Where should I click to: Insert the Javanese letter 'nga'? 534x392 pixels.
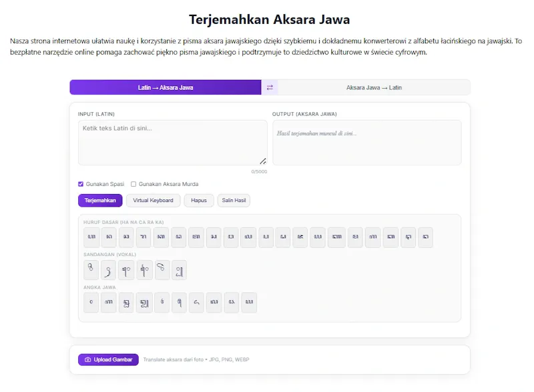425,237
